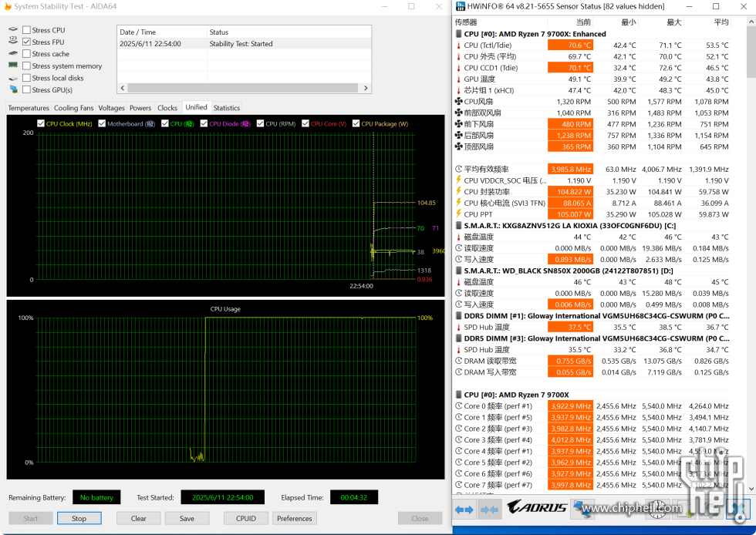This screenshot has width=756, height=535.
Task: Click the Save button in AIDA64
Action: (187, 518)
